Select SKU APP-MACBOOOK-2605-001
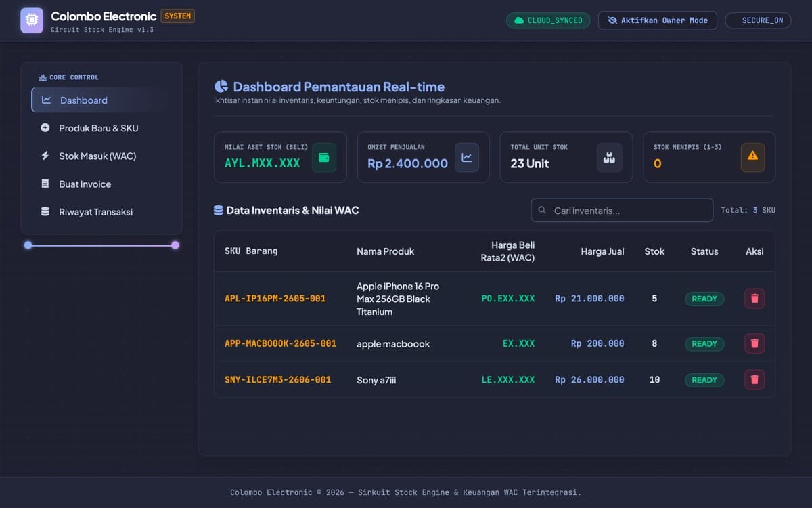812x508 pixels. tap(280, 343)
